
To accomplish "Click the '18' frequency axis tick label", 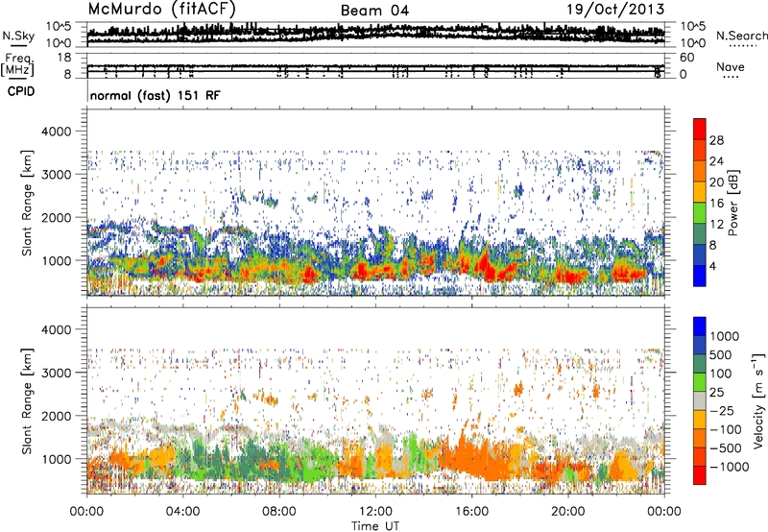I will [x=64, y=58].
